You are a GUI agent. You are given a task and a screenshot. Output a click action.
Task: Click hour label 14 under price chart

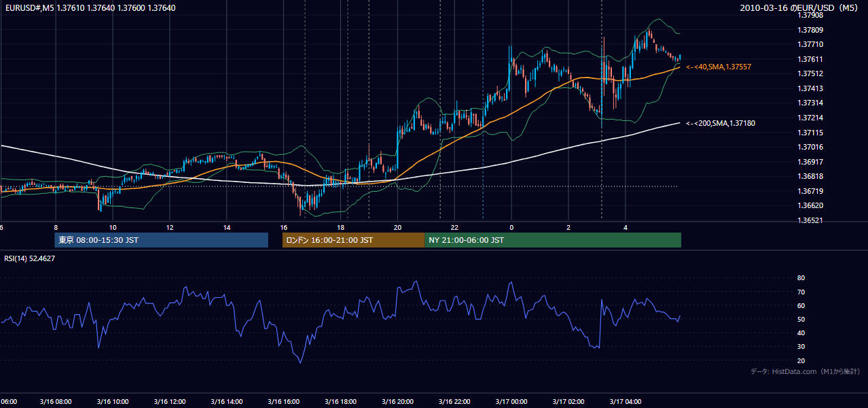pyautogui.click(x=227, y=228)
